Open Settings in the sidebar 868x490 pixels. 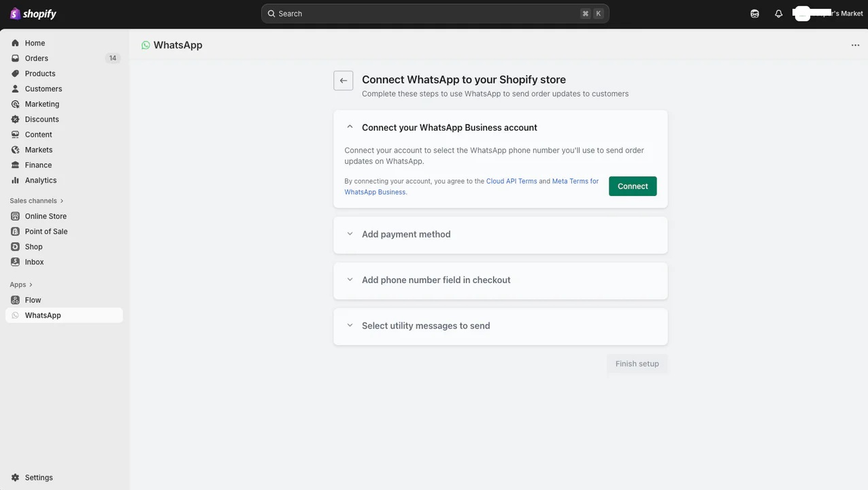[64, 478]
